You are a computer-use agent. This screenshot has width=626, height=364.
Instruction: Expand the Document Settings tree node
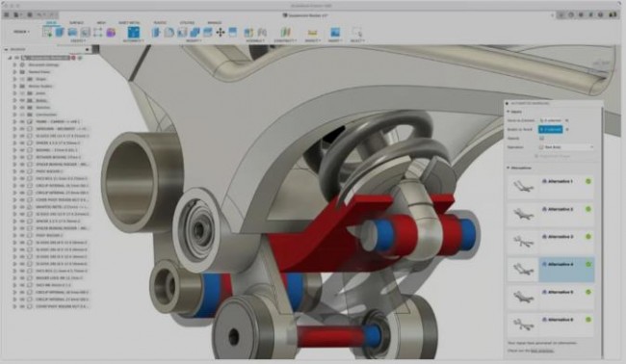14,65
